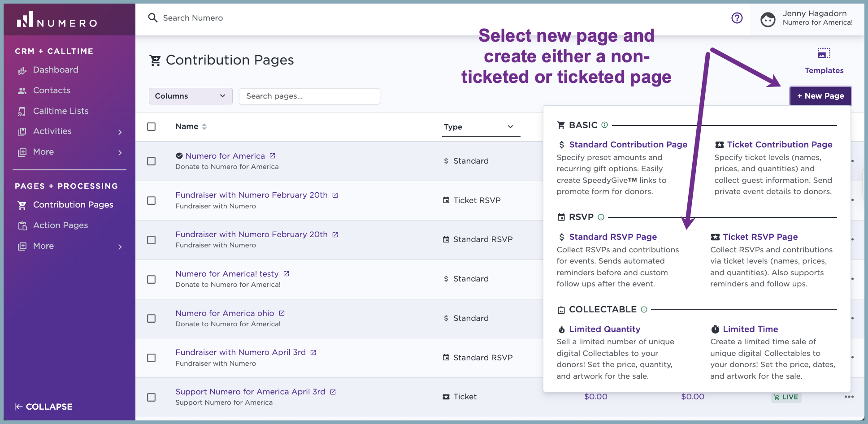Click the Calltime Lists icon
Image resolution: width=868 pixels, height=424 pixels.
click(22, 112)
